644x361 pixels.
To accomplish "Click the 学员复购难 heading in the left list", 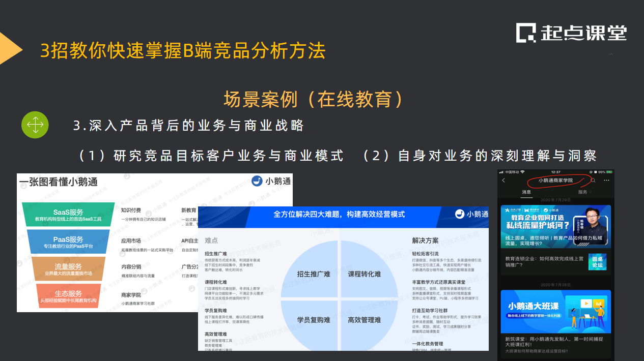I will (216, 310).
